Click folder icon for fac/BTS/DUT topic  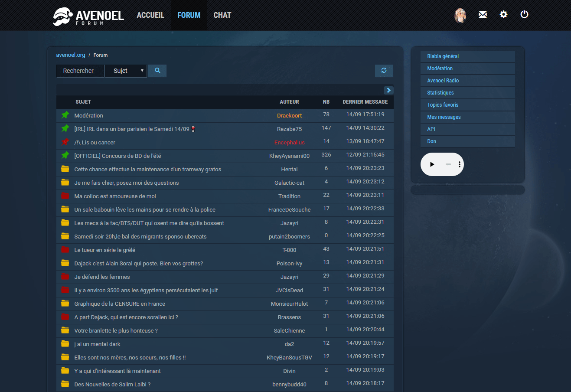(x=65, y=223)
